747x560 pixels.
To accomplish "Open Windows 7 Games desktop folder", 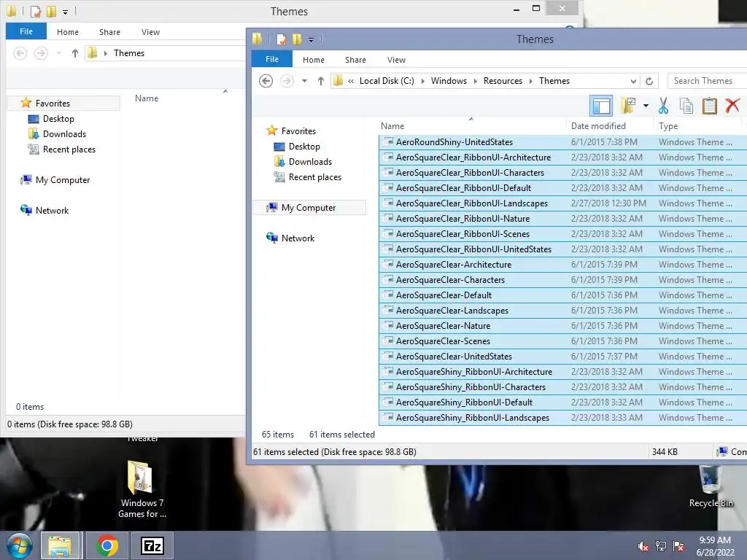I will click(x=142, y=489).
